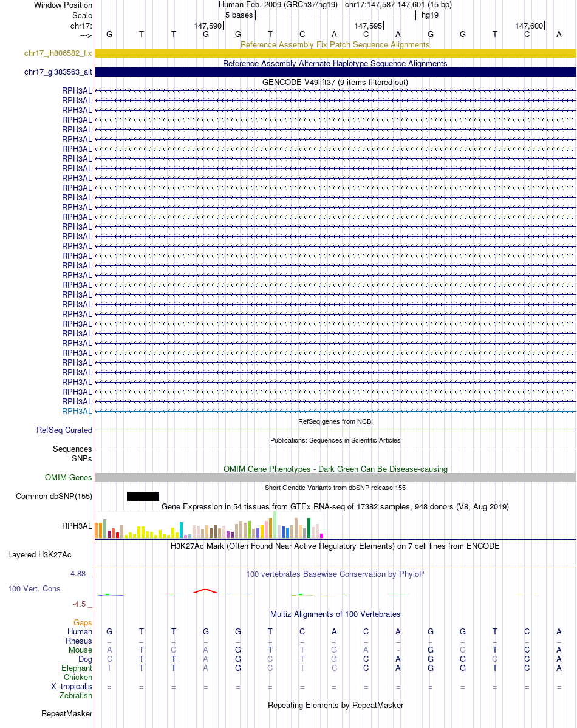Click the OMIM Genes track label
Screen dimensions: 577x728
(68, 478)
